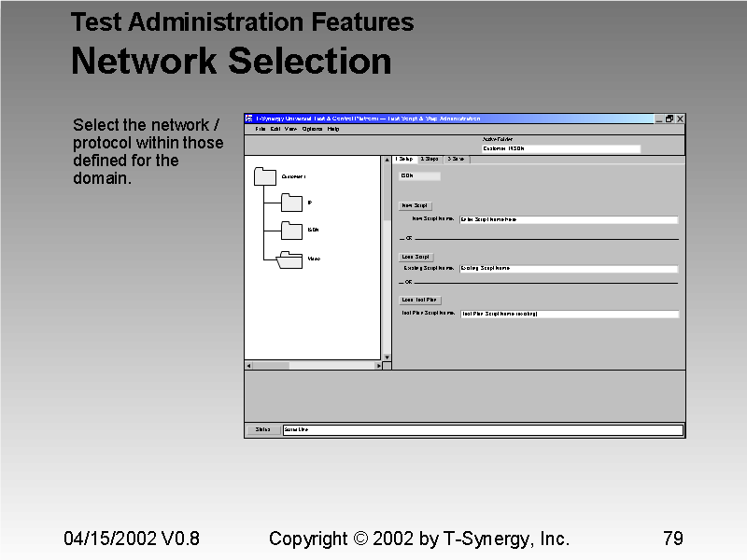Click the Load Script button
Viewport: 747px width, 560px height.
[416, 257]
